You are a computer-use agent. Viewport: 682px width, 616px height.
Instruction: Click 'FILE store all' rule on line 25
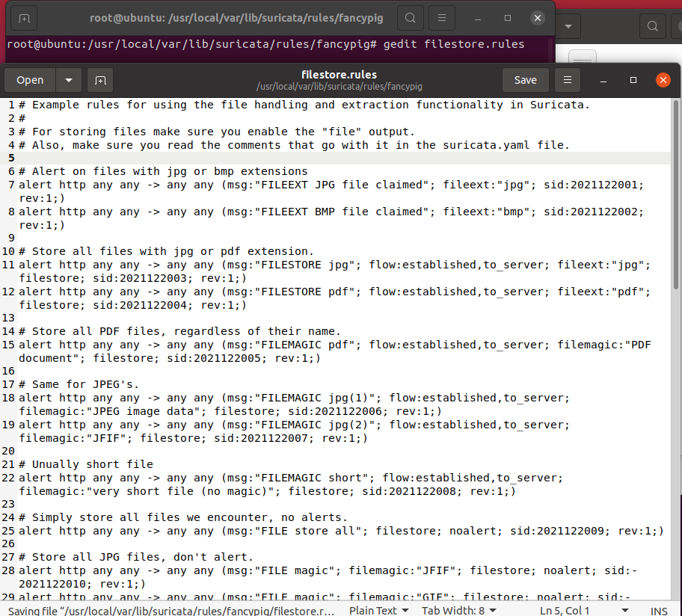click(x=342, y=531)
